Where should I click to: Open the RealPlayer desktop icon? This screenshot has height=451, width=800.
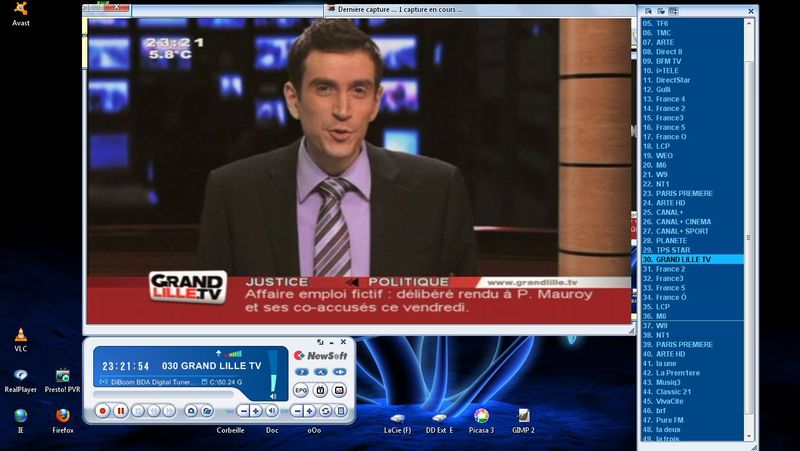20,381
